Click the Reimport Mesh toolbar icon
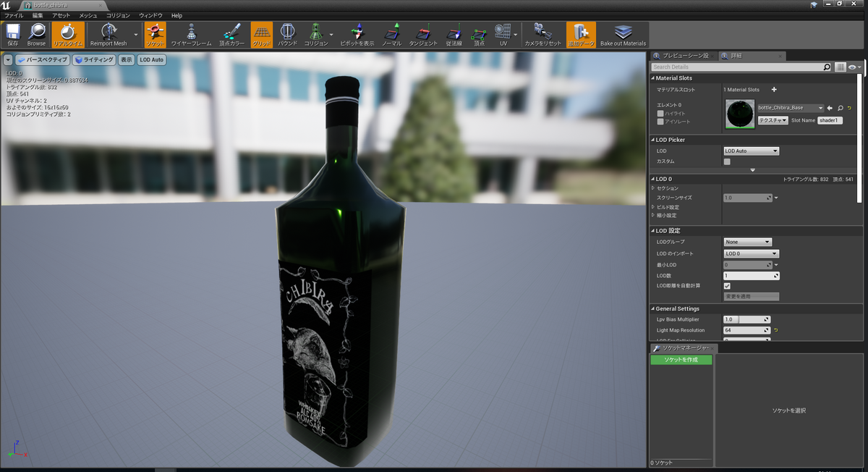Image resolution: width=868 pixels, height=472 pixels. tap(109, 34)
